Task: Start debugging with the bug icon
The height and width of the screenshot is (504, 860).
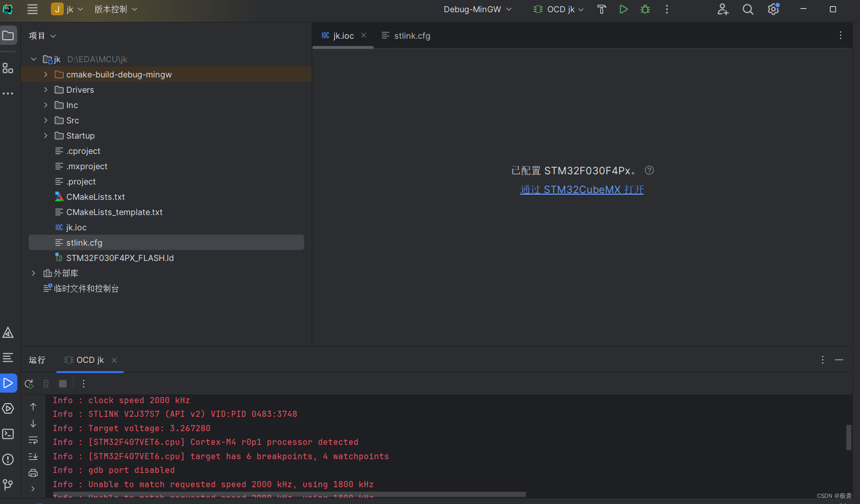Action: [645, 9]
